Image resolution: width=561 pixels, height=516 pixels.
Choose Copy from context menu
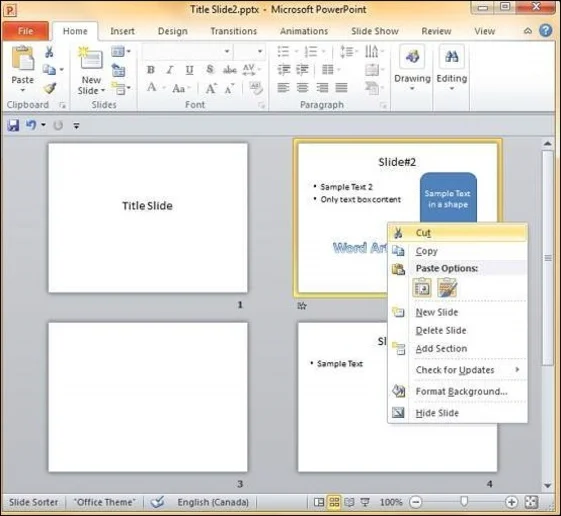458,251
